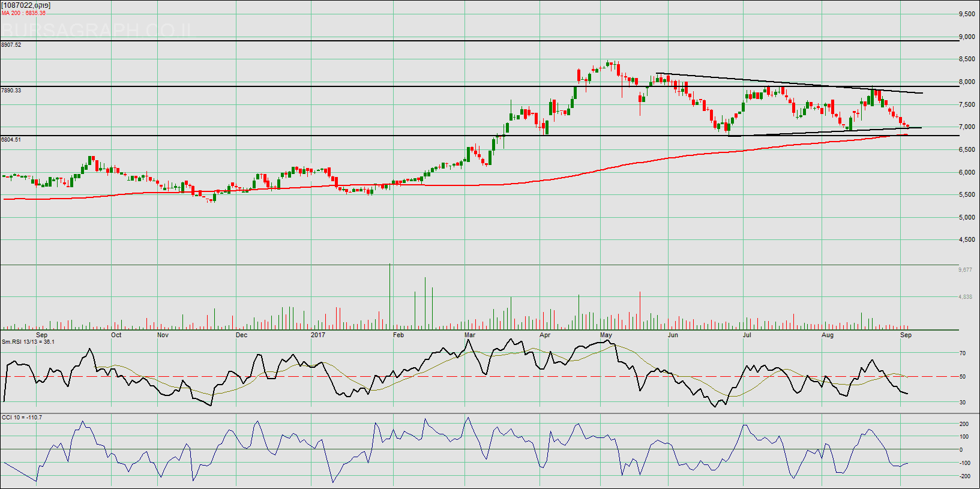This screenshot has height=489, width=980.
Task: Click the RSI 30 oversold level label
Action: click(963, 403)
